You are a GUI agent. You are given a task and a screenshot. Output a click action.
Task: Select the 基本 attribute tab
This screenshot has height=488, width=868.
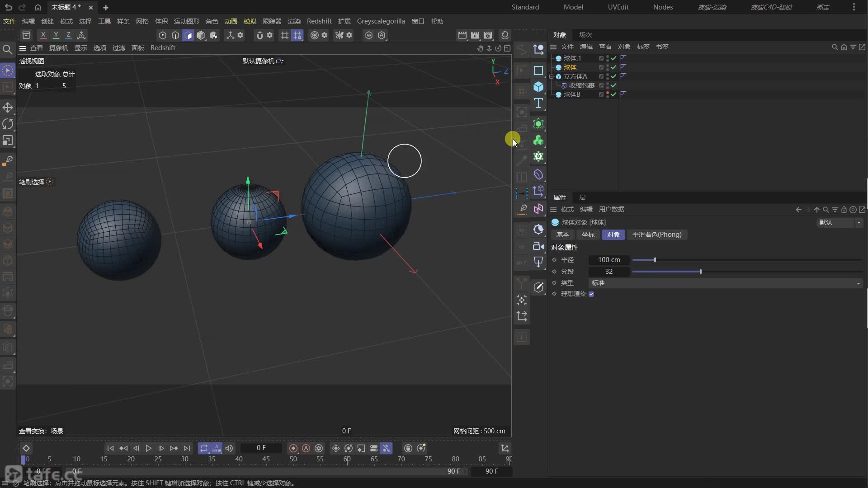(563, 235)
